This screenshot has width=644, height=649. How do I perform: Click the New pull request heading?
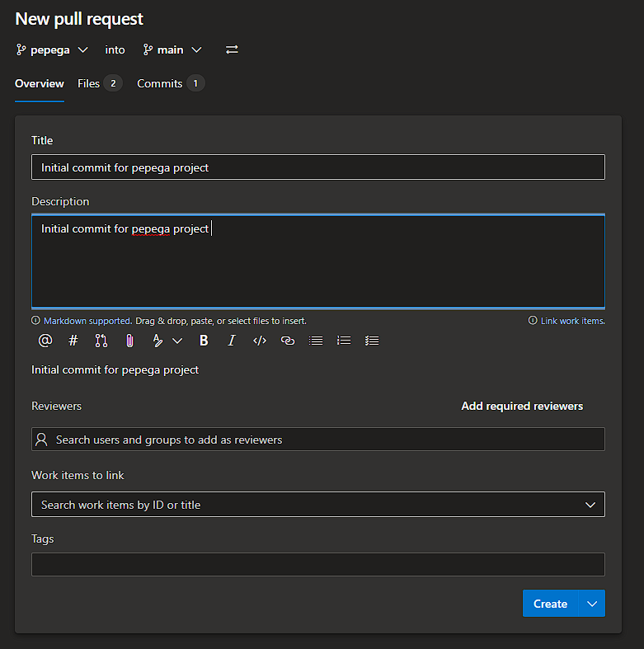click(x=79, y=19)
